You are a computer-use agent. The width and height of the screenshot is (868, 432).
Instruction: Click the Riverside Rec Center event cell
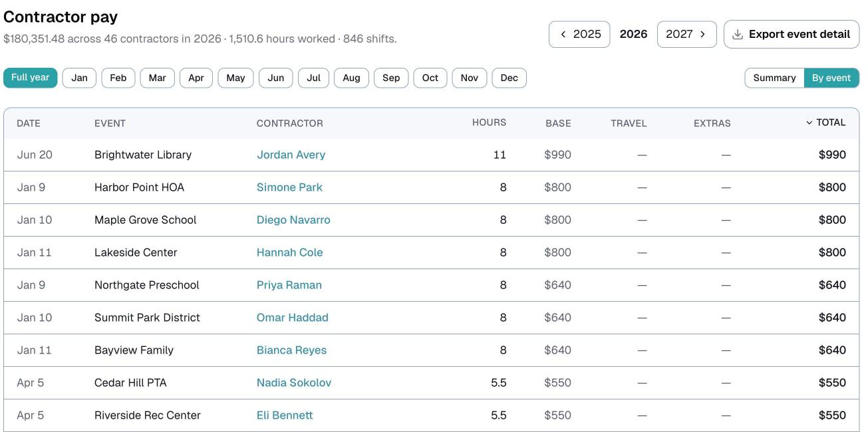[147, 415]
